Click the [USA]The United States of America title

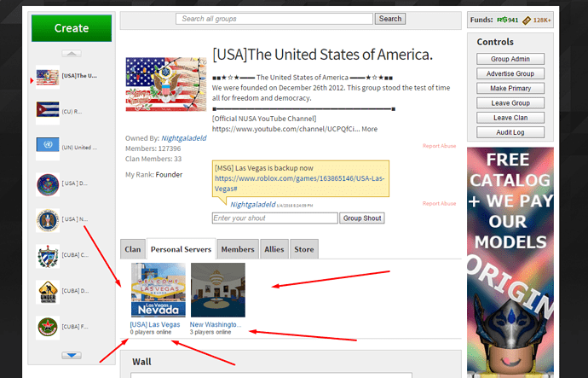[322, 55]
